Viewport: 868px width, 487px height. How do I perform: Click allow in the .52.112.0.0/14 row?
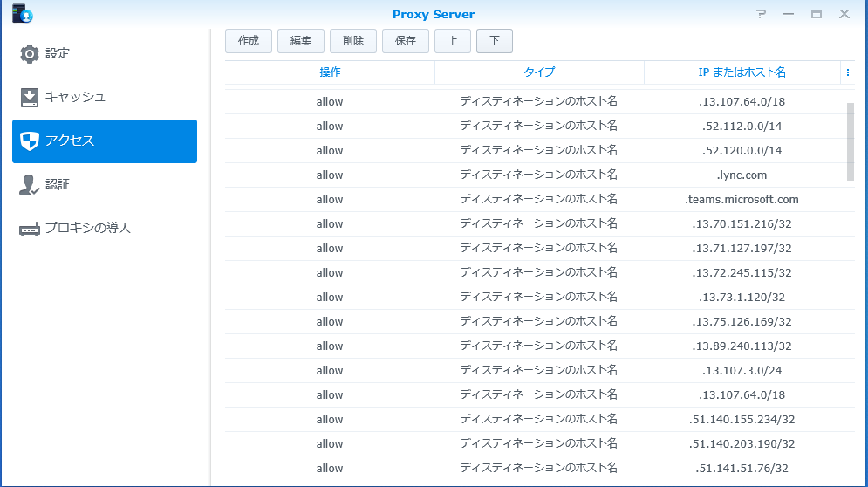330,127
